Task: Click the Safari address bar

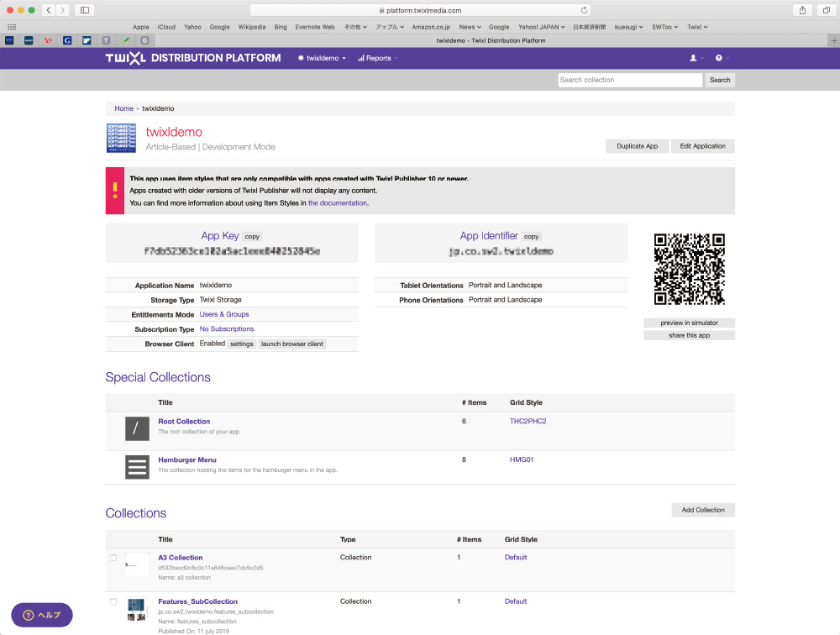Action: click(x=420, y=10)
